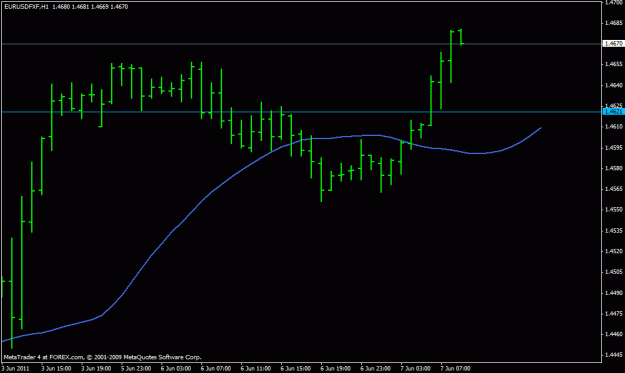Click the 1.4505 price axis label
The width and height of the screenshot is (625, 373).
coord(613,272)
